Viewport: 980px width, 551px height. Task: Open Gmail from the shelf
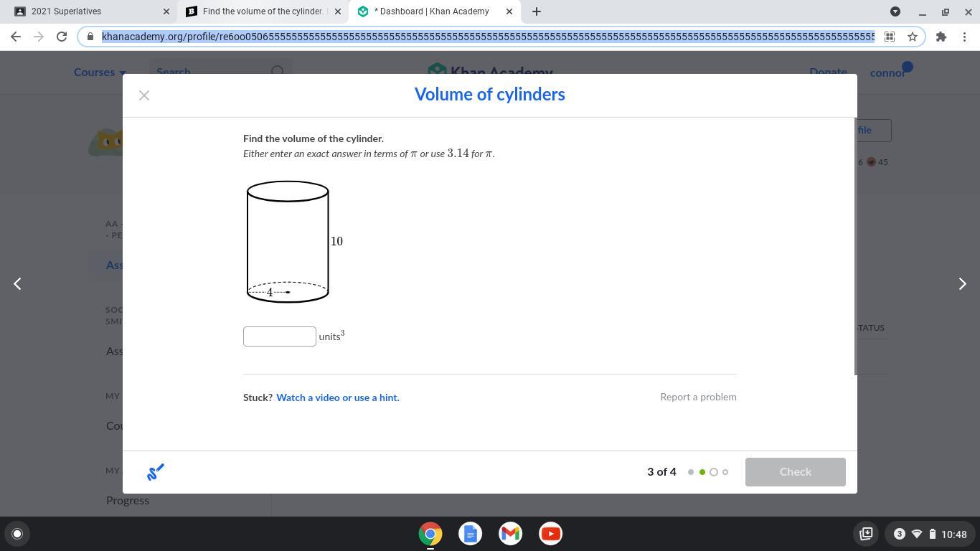click(511, 534)
